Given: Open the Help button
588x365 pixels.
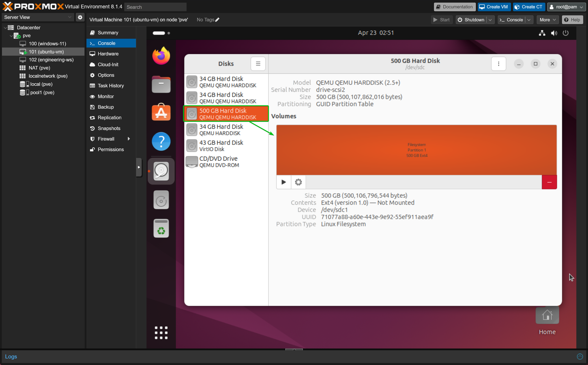Looking at the screenshot, I should pos(572,20).
